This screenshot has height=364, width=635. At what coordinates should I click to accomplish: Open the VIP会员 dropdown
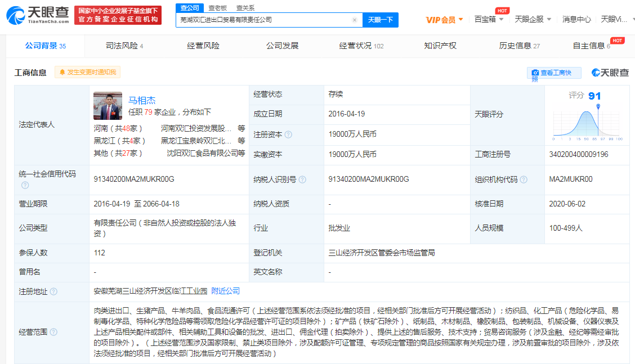point(444,20)
